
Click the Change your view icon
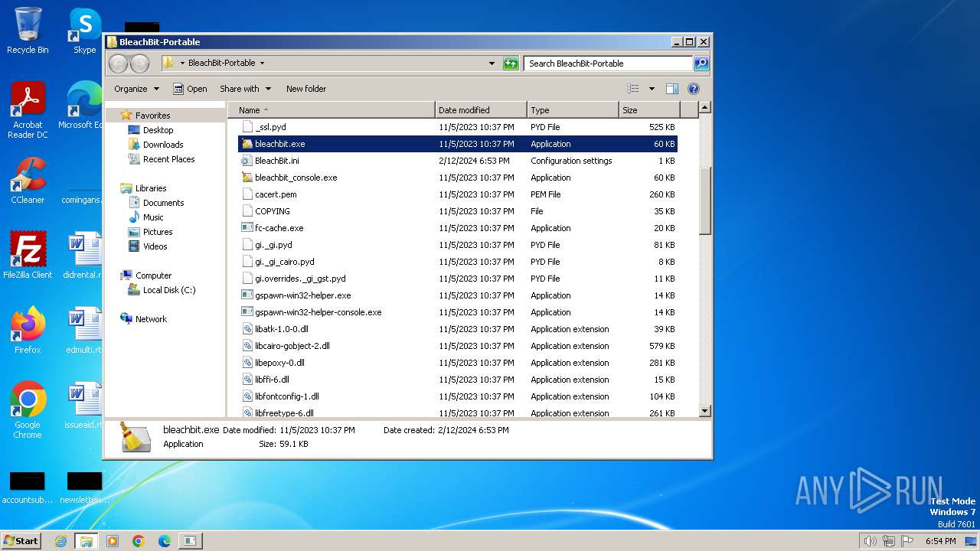(x=633, y=89)
